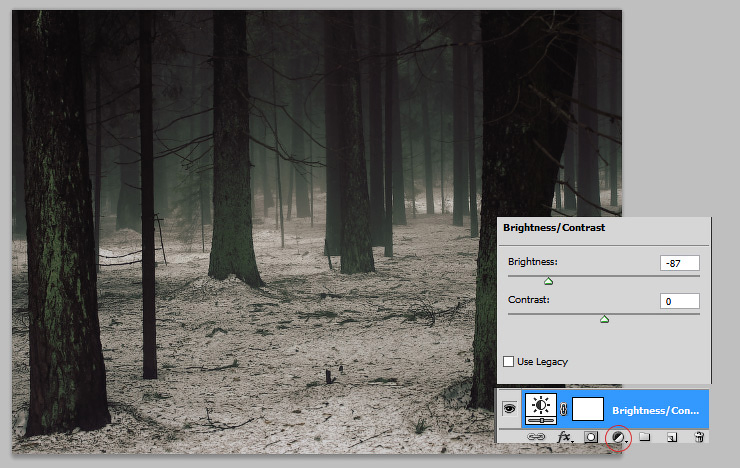Click the Contrast value field
The height and width of the screenshot is (468, 740).
point(680,301)
